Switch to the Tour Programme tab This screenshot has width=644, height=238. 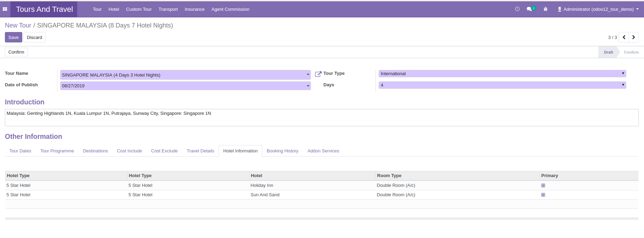pyautogui.click(x=57, y=151)
